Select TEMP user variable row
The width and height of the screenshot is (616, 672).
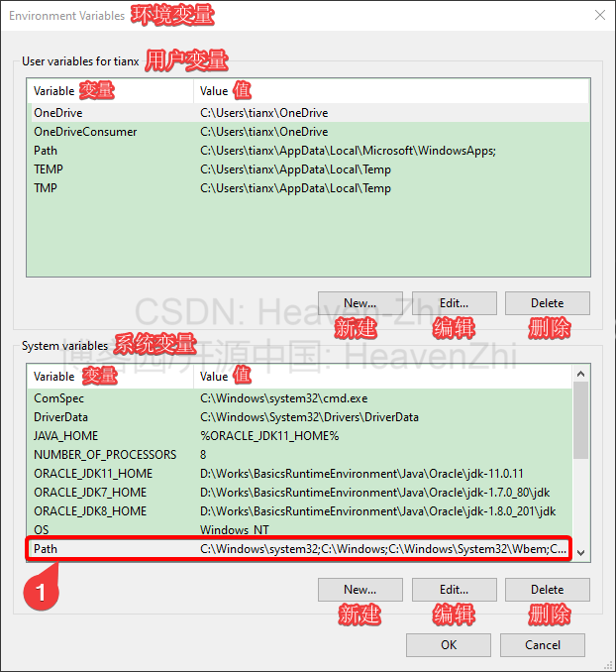point(308,169)
